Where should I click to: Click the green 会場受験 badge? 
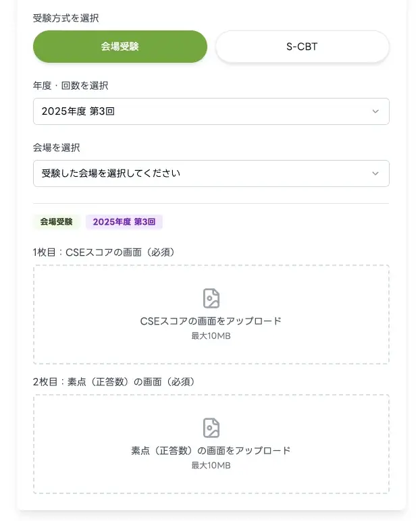pos(56,222)
